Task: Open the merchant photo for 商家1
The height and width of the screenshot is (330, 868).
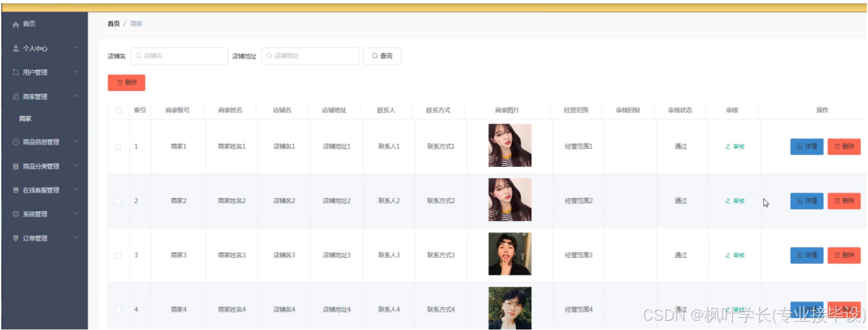Action: (510, 146)
